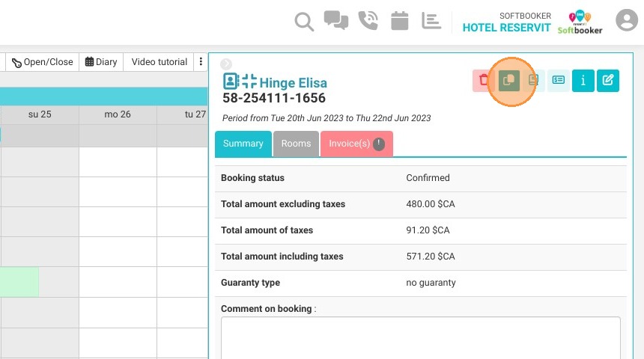Open the Video tutorial
The width and height of the screenshot is (644, 359).
click(159, 62)
